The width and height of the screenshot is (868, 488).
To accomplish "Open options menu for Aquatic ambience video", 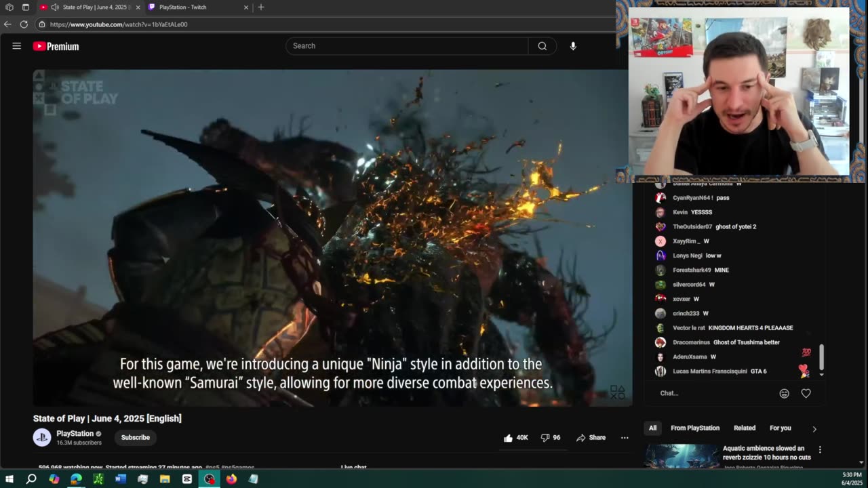I will pyautogui.click(x=820, y=449).
